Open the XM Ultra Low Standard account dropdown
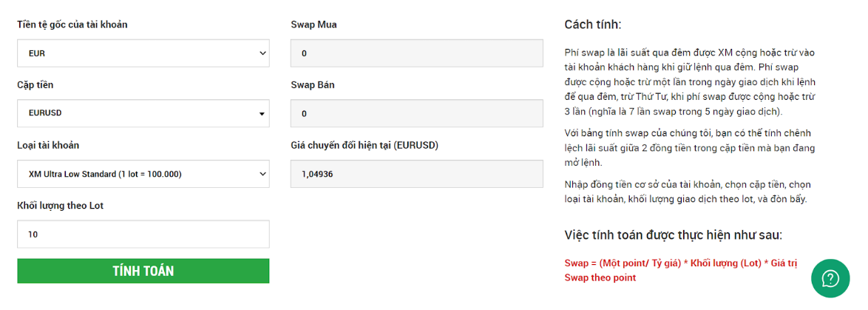The height and width of the screenshot is (310, 868). pos(143,174)
